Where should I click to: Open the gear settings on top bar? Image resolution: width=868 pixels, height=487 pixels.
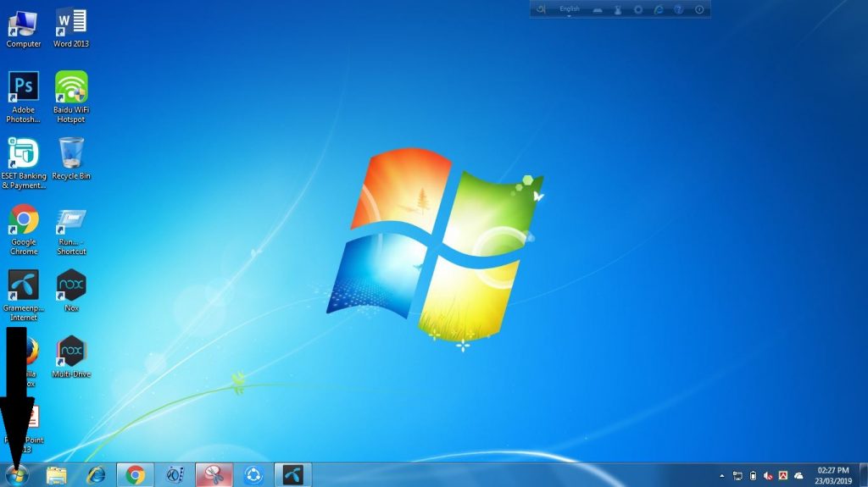pyautogui.click(x=638, y=10)
